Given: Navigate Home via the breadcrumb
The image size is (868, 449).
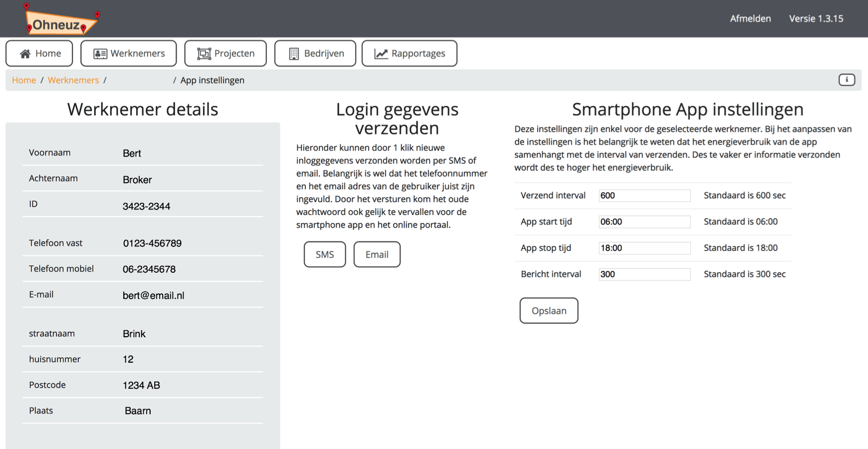Looking at the screenshot, I should point(23,80).
